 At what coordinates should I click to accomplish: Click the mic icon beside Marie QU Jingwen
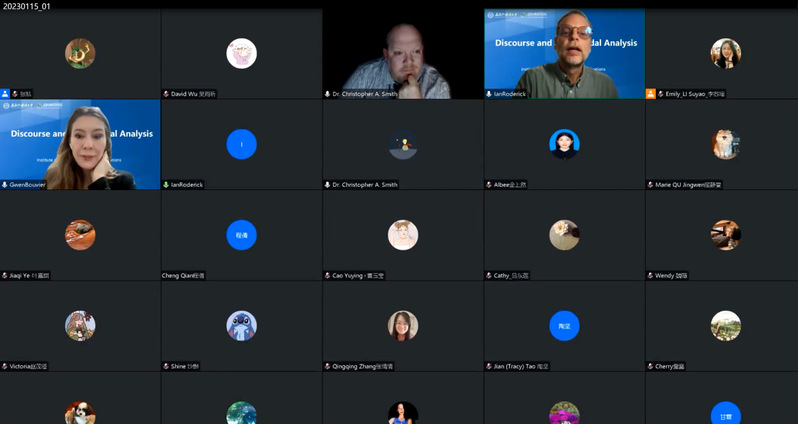pyautogui.click(x=651, y=185)
